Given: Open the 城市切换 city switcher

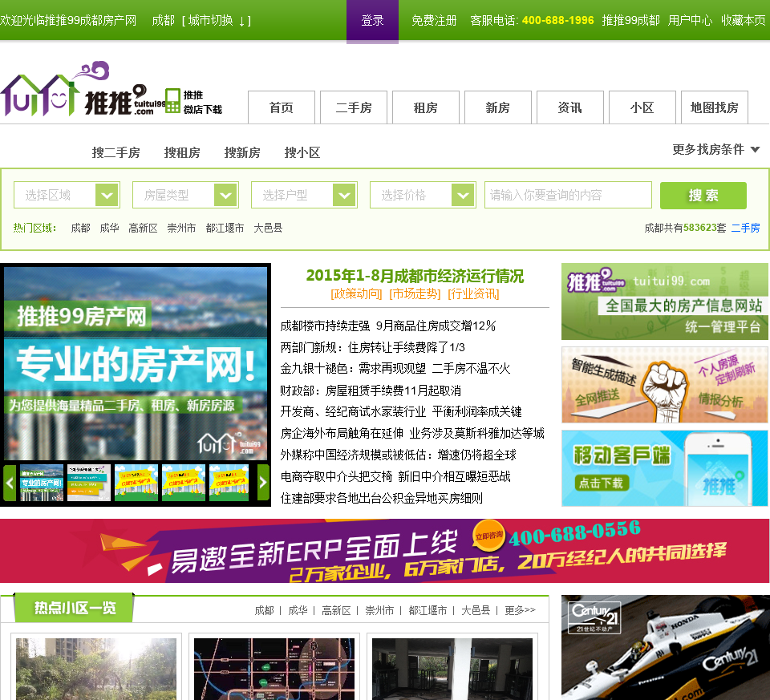Looking at the screenshot, I should [x=216, y=21].
